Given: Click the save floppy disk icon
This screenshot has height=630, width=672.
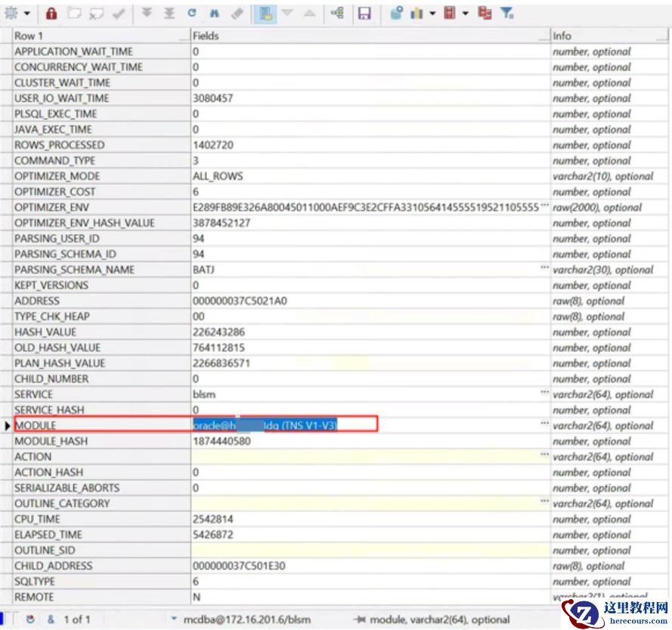Looking at the screenshot, I should click(364, 14).
